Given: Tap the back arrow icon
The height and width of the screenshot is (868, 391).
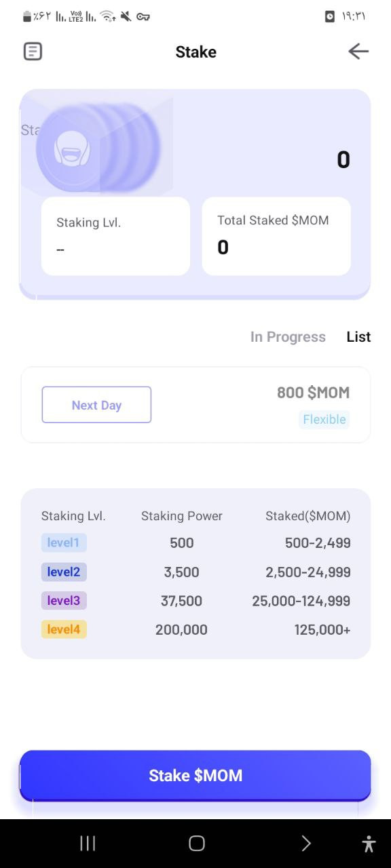Looking at the screenshot, I should click(x=358, y=52).
